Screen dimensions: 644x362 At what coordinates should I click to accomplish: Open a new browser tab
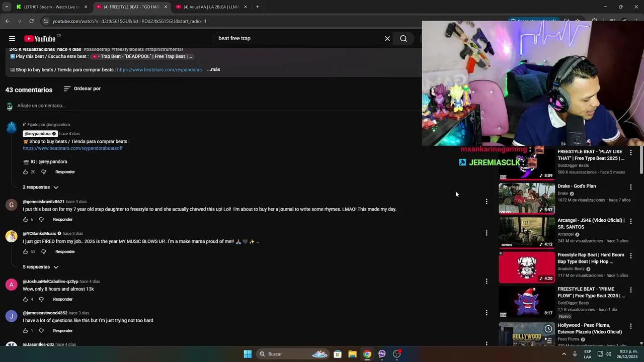[x=258, y=7]
